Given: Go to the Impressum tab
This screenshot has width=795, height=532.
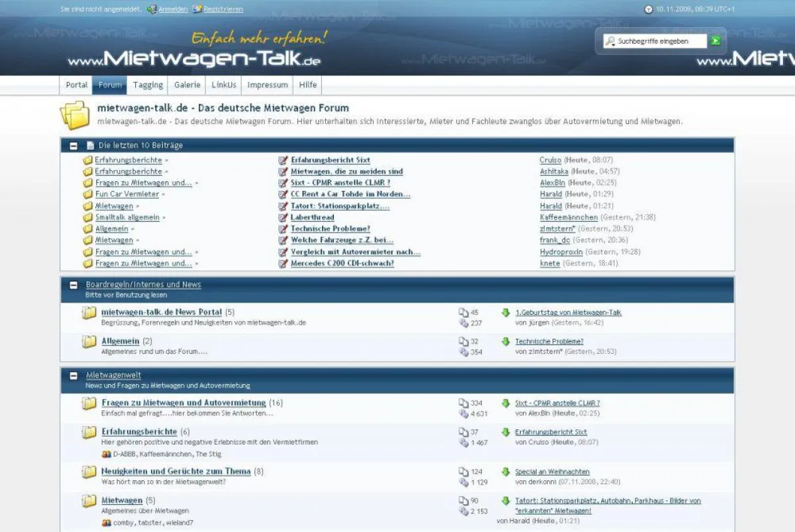Looking at the screenshot, I should pyautogui.click(x=268, y=85).
